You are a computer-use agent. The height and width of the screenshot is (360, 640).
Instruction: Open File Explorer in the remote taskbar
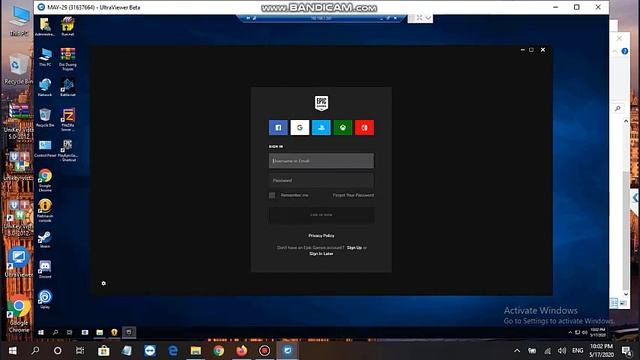click(100, 333)
